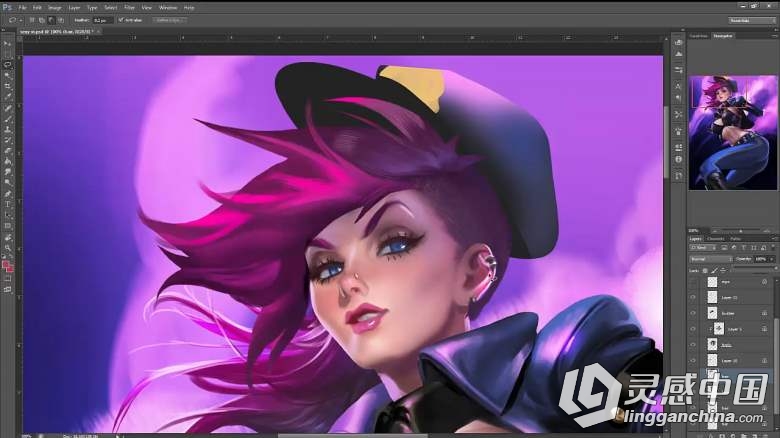Close the open document tab
780x438 pixels.
[98, 31]
